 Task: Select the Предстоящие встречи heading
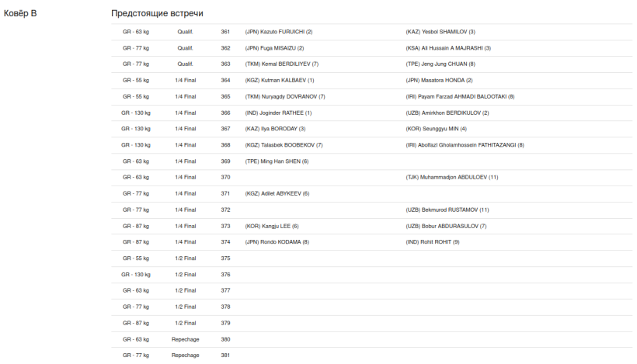click(157, 13)
